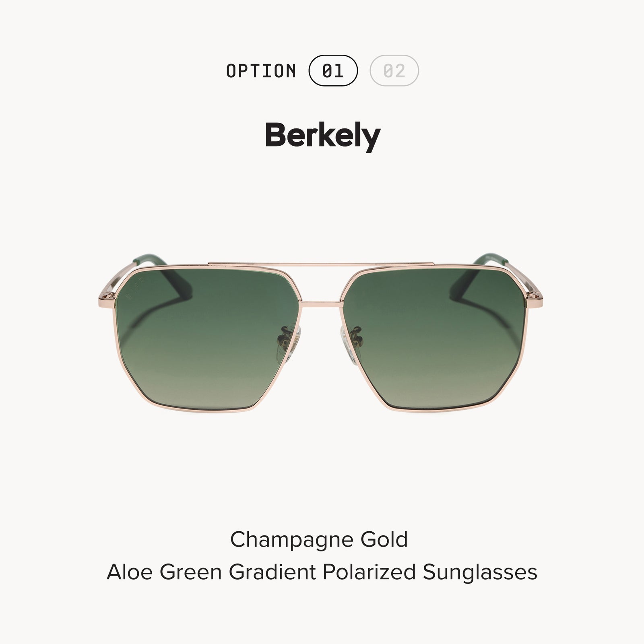Click the OPTION label text
644x644 pixels.
(x=261, y=71)
